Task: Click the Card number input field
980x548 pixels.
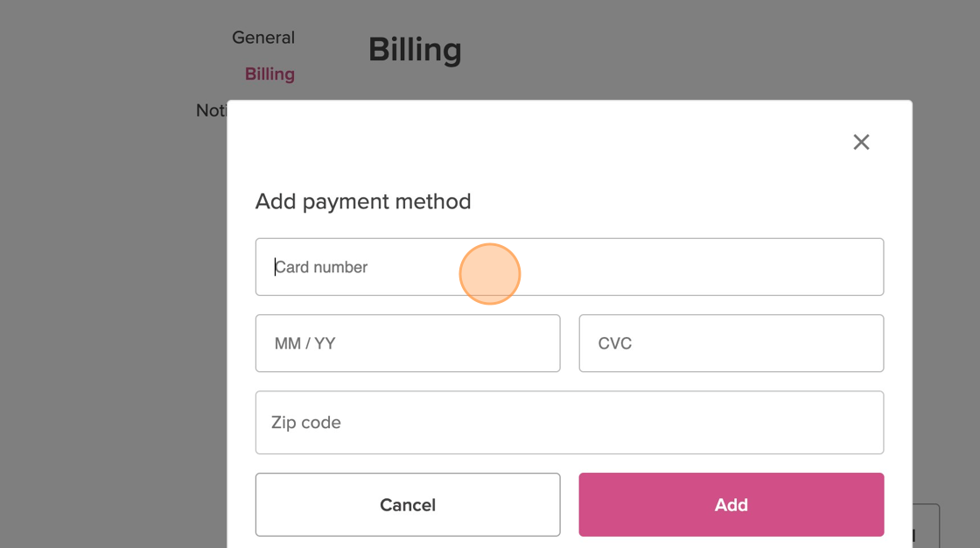Action: tap(569, 267)
